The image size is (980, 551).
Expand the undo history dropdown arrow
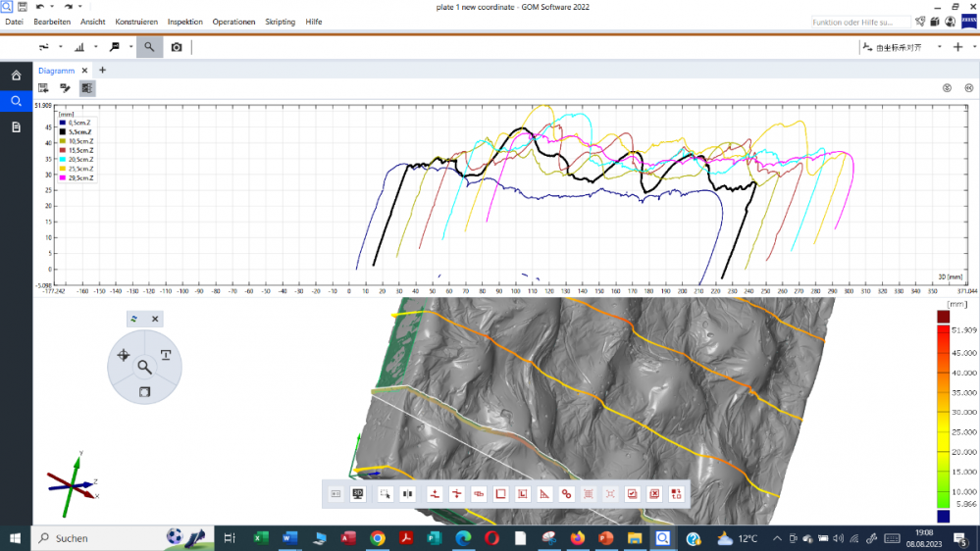click(52, 7)
